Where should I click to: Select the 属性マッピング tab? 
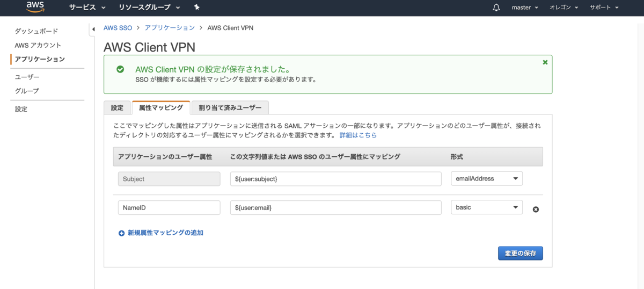tap(161, 107)
